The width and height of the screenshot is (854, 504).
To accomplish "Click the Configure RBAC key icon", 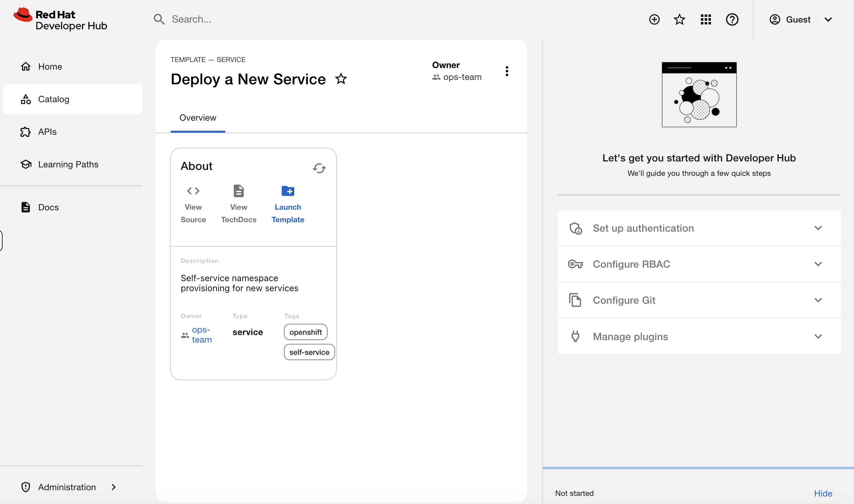I will coord(575,264).
